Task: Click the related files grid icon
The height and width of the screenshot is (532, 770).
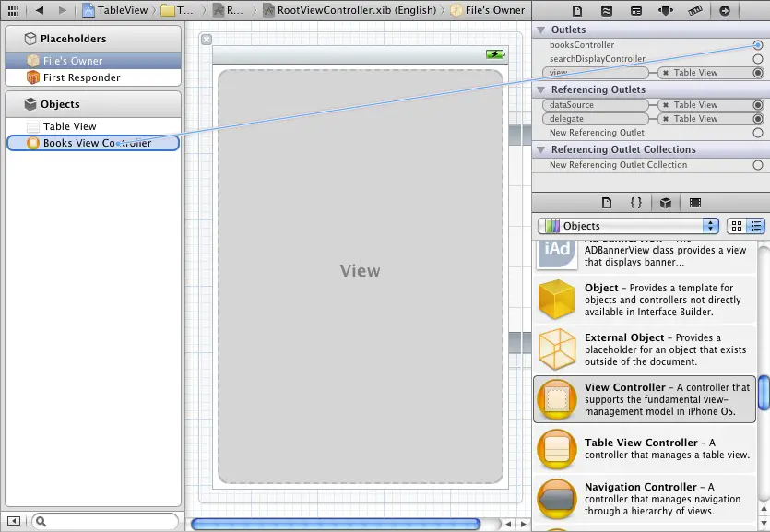Action: tap(13, 10)
